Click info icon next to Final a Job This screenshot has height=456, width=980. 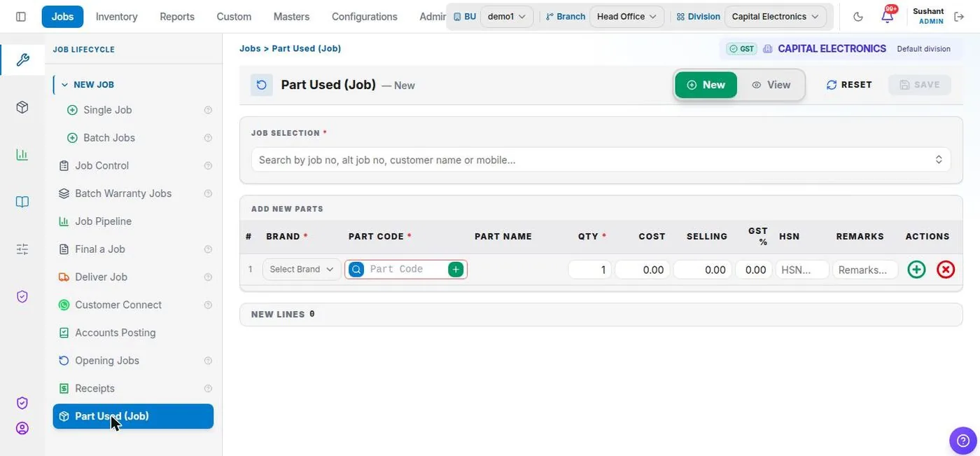(208, 249)
